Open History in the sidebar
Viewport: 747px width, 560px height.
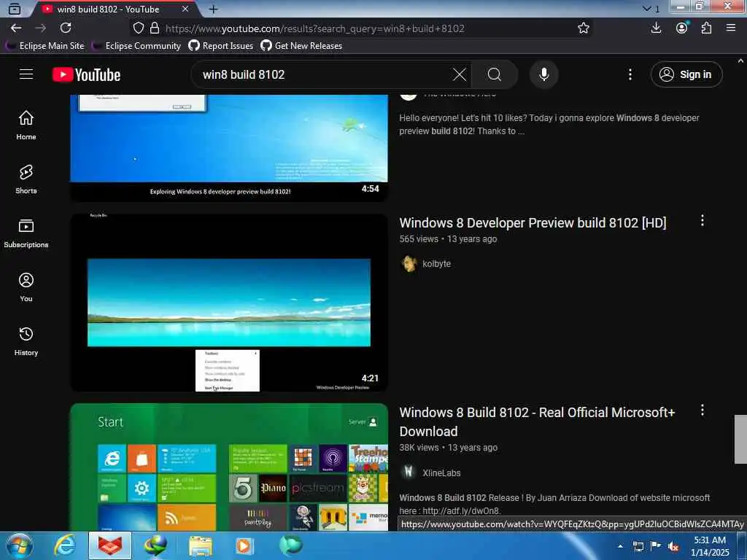point(26,341)
